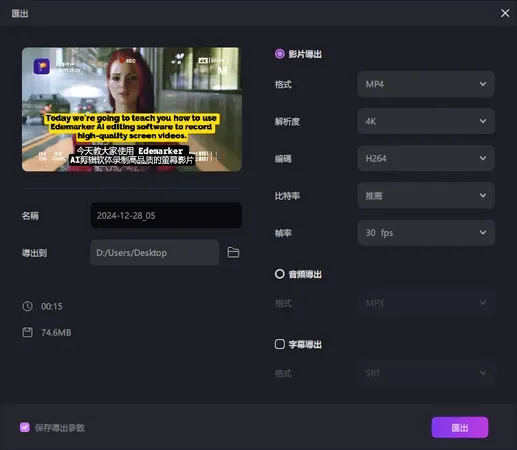Click the 保存導出參數 label text

point(60,428)
